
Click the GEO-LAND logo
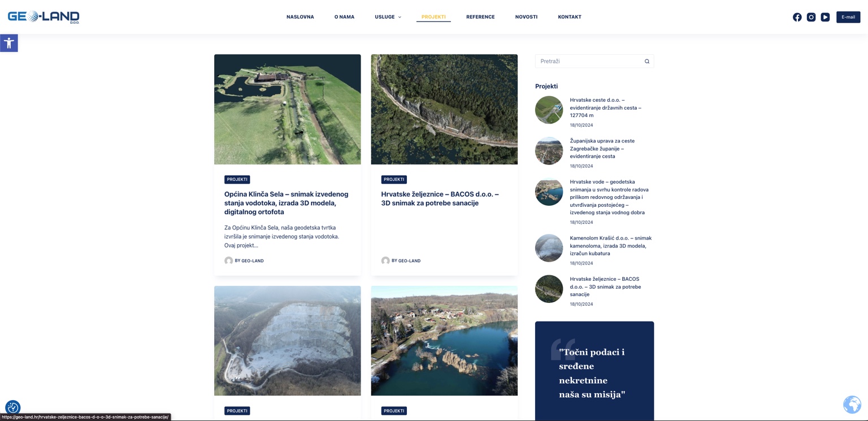point(44,17)
